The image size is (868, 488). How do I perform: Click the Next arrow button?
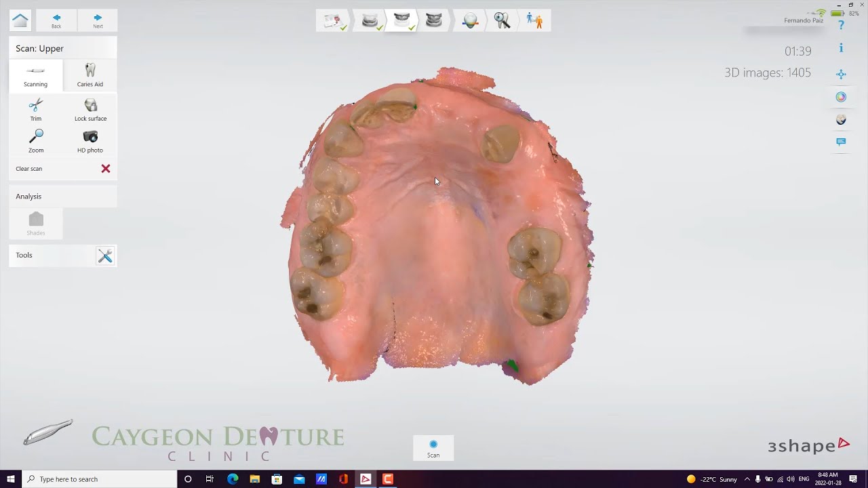coord(98,21)
